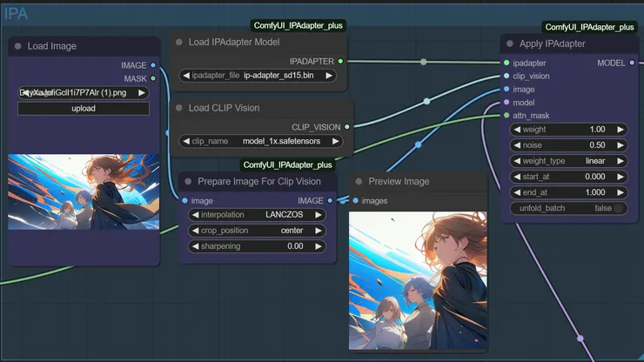Click the image input socket on Apply IPAdapter

pos(506,89)
